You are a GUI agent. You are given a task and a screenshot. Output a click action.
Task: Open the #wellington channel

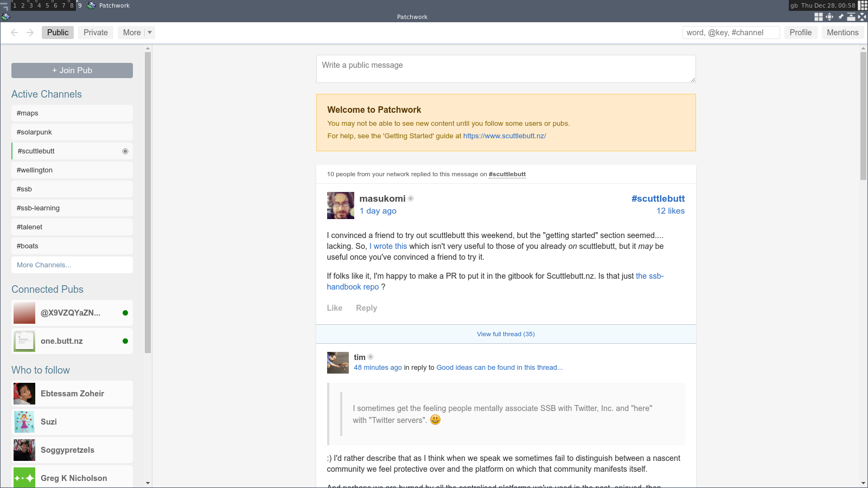click(x=72, y=170)
